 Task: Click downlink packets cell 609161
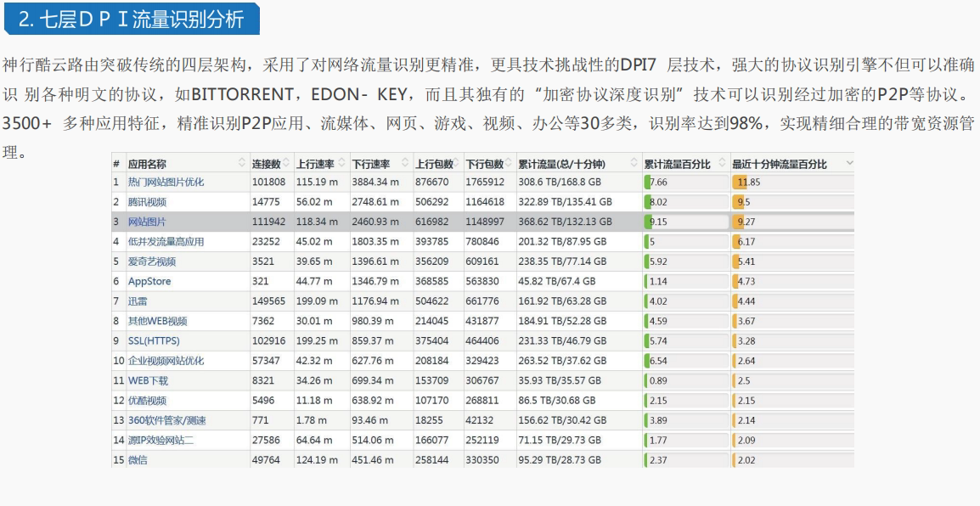tap(482, 261)
